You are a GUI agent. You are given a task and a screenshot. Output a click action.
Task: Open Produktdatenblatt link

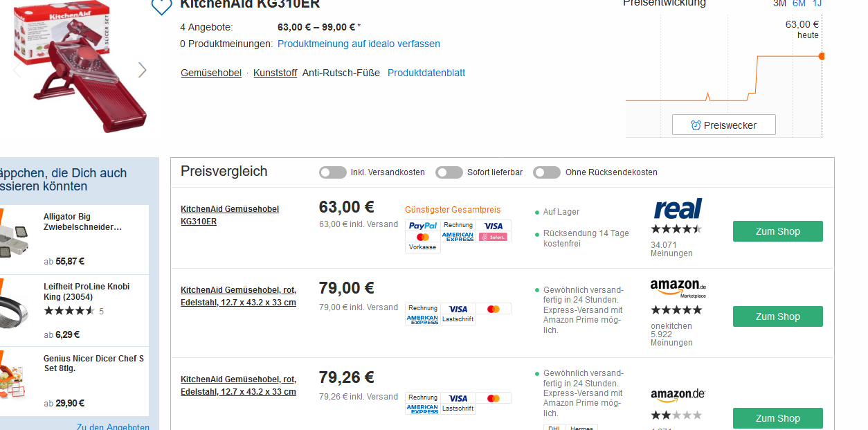pyautogui.click(x=426, y=73)
